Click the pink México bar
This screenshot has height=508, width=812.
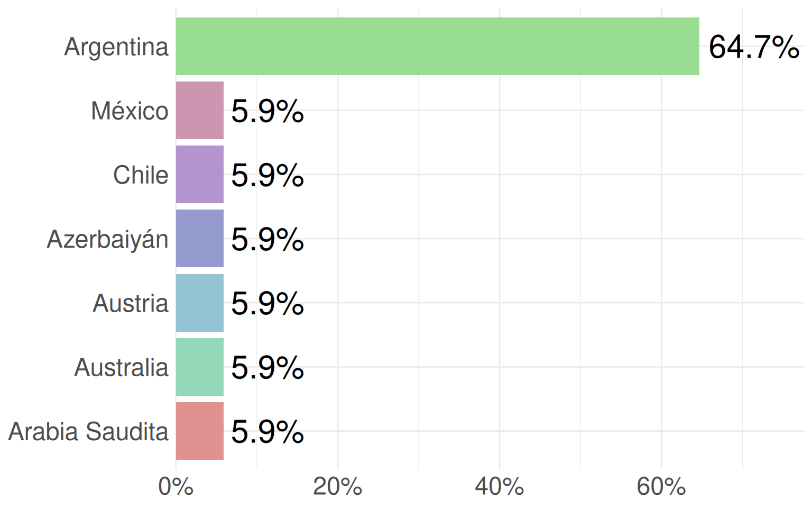[x=200, y=111]
